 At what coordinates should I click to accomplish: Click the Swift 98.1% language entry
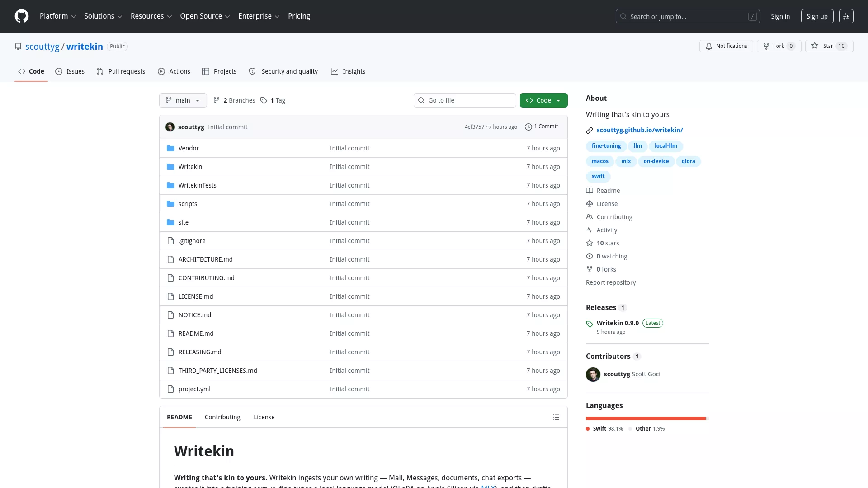[604, 429]
